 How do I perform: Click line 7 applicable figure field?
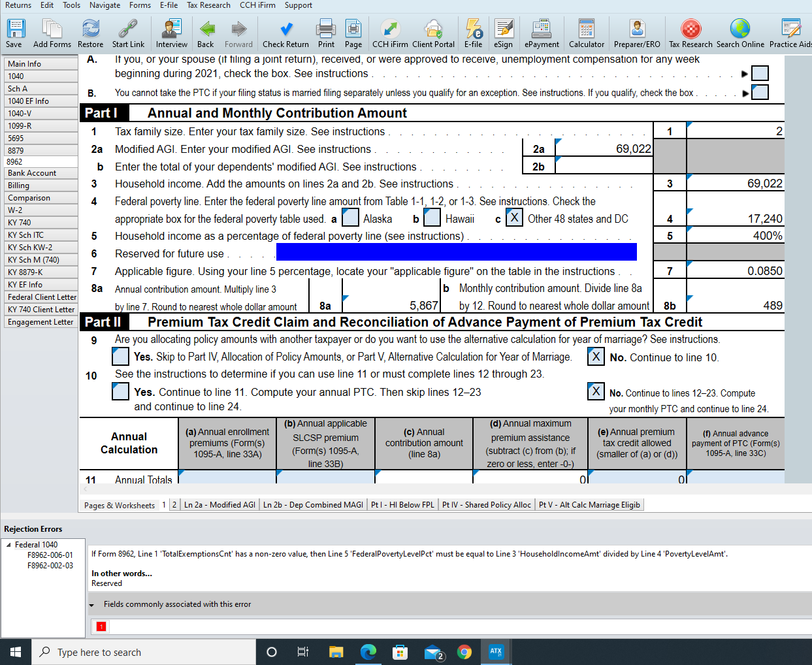point(735,270)
